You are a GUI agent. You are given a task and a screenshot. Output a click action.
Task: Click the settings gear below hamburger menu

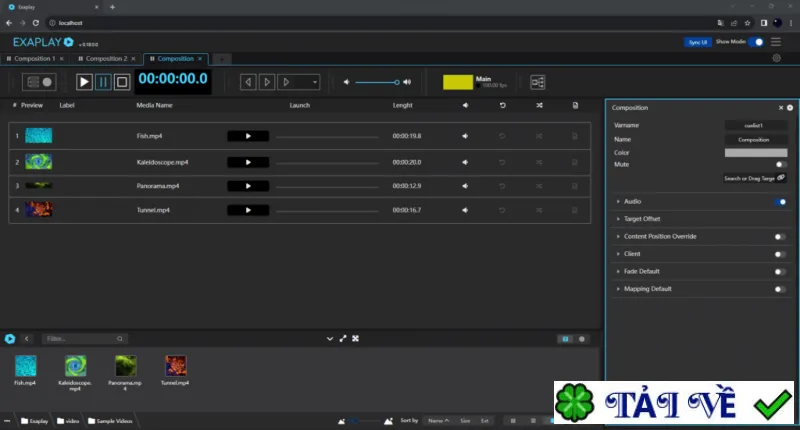pos(777,58)
